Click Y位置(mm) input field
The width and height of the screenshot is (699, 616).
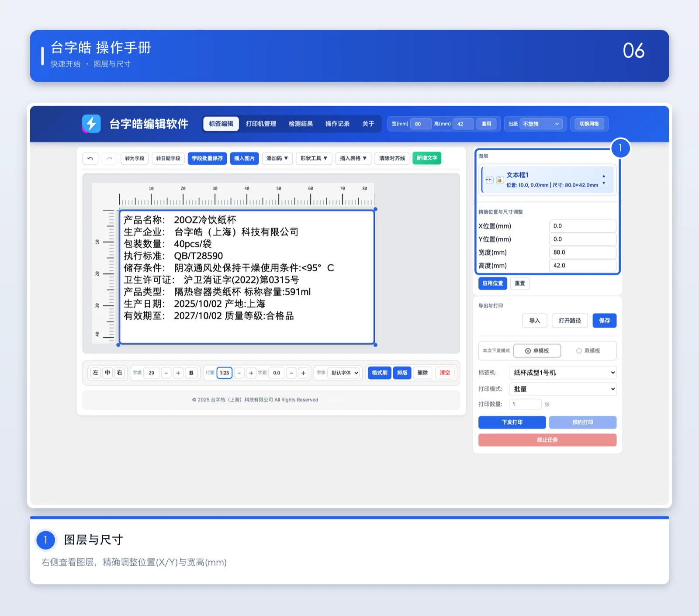point(582,239)
